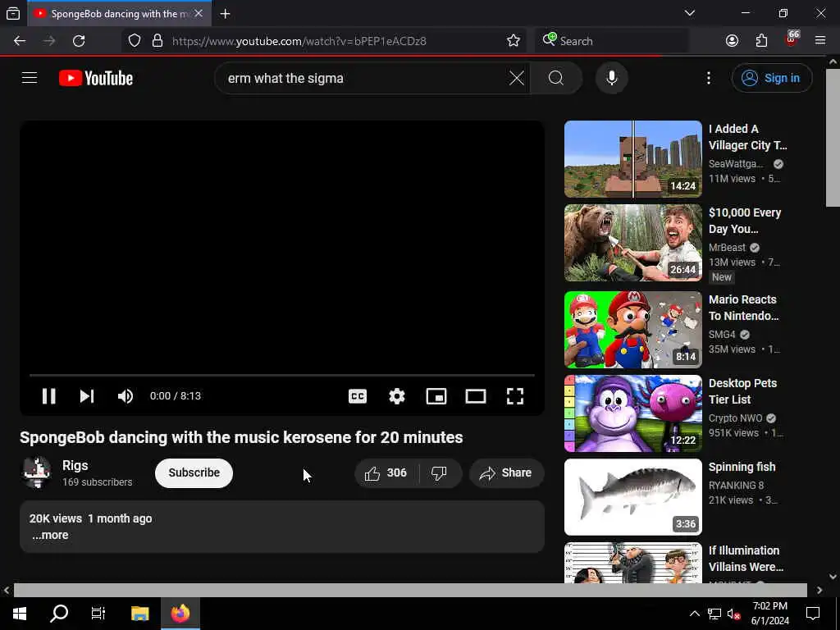
Task: Seek on the video progress bar
Action: (282, 375)
